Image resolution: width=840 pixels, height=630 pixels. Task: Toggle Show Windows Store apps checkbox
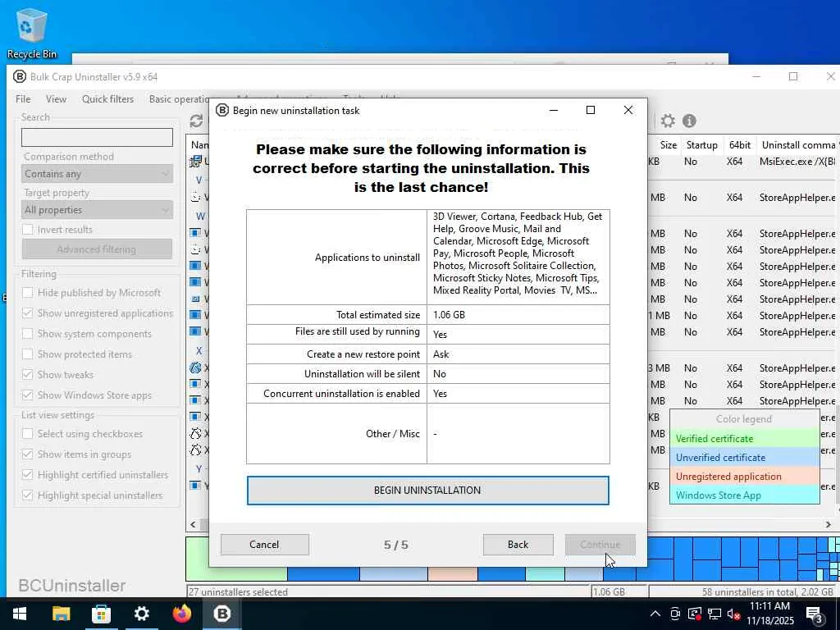(x=27, y=395)
